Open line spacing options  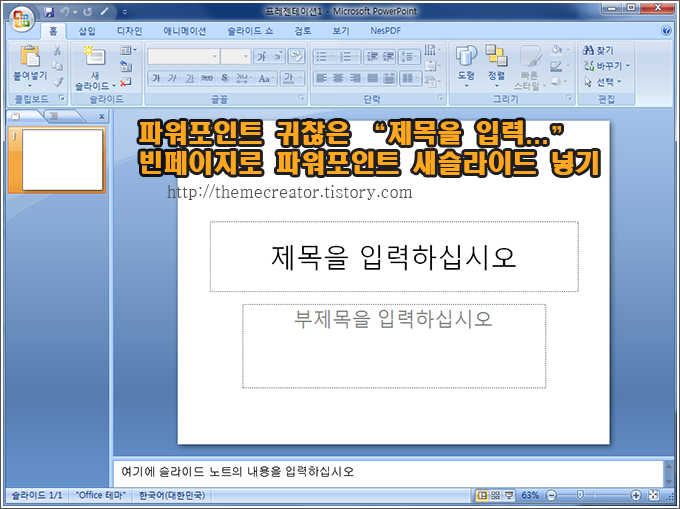(x=409, y=56)
